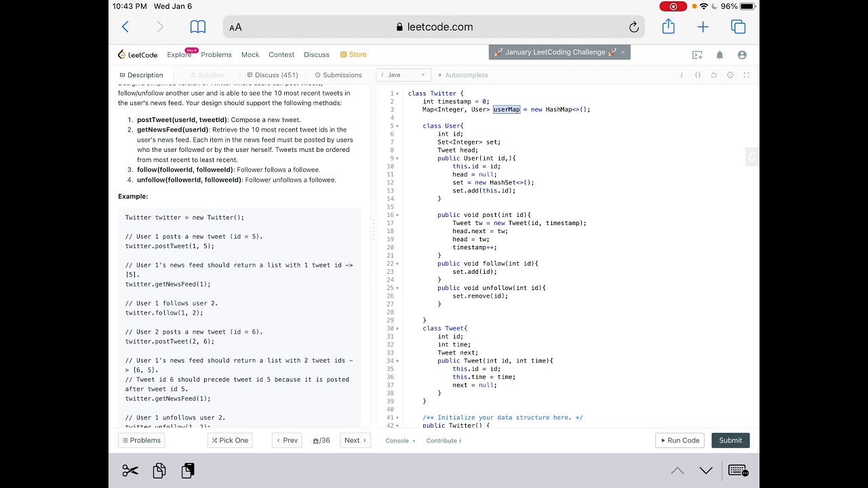Tap keyboard bar copy icon
868x488 pixels.
(159, 470)
